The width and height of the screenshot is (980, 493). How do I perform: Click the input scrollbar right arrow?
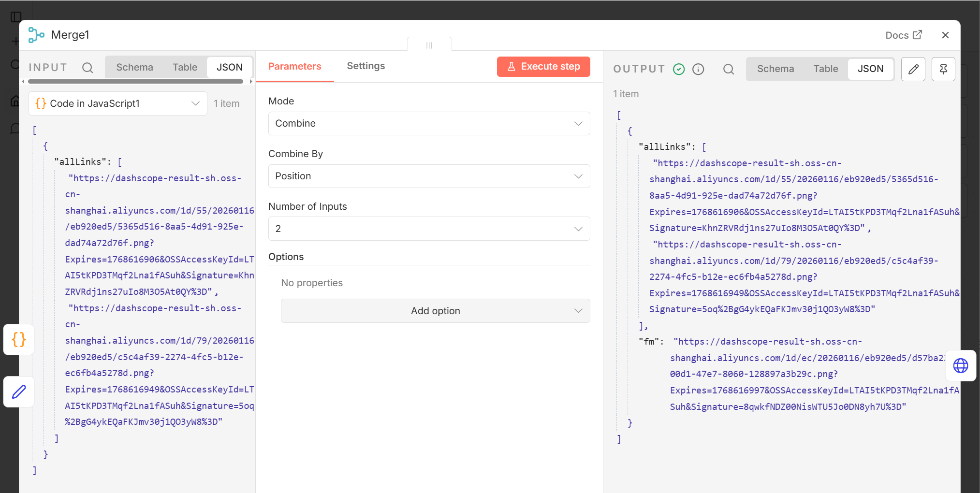tap(250, 82)
